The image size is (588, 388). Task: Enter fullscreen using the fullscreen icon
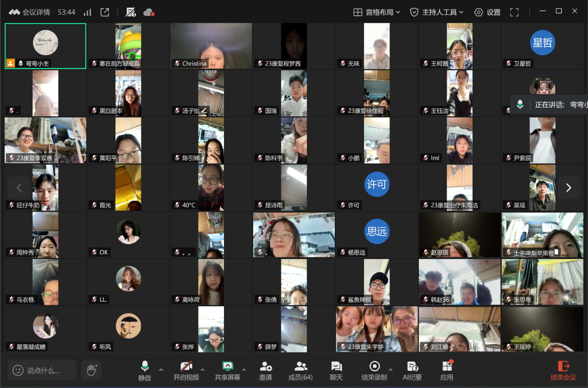(x=514, y=12)
